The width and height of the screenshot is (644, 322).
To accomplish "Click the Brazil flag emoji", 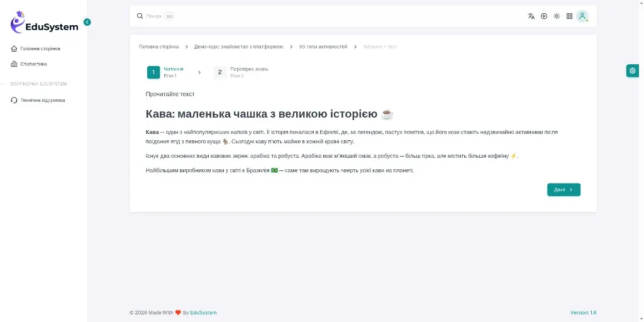I will pos(274,170).
